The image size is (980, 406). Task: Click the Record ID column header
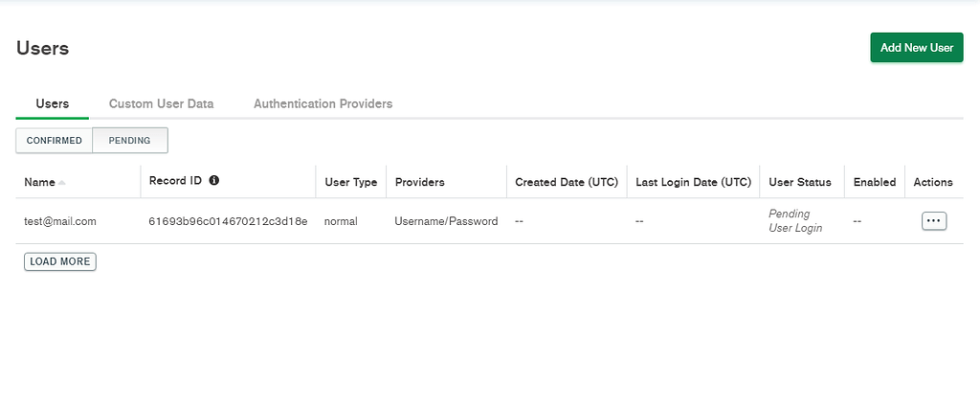click(175, 180)
